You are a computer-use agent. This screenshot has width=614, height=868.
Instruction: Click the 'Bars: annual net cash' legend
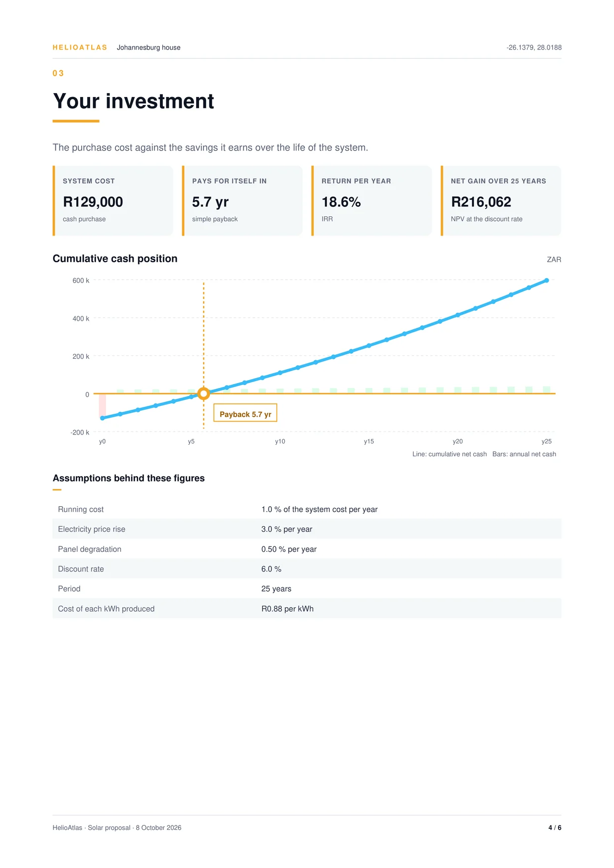(x=524, y=454)
